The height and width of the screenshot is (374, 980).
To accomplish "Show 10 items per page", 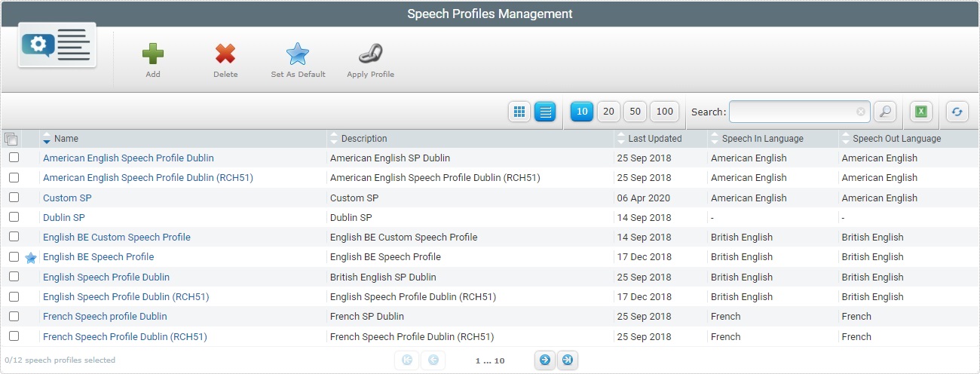I will tap(582, 112).
